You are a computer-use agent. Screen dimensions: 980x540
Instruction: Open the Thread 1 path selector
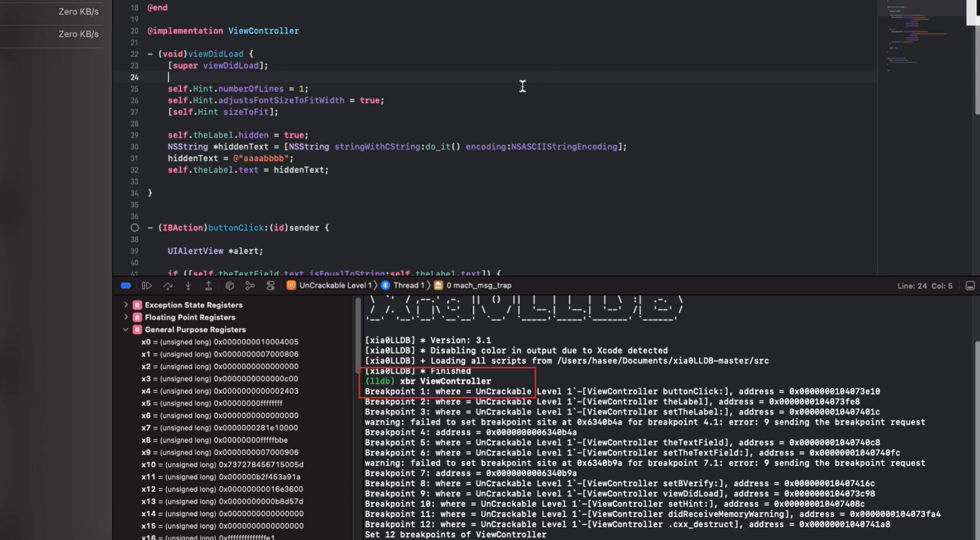[x=409, y=286]
